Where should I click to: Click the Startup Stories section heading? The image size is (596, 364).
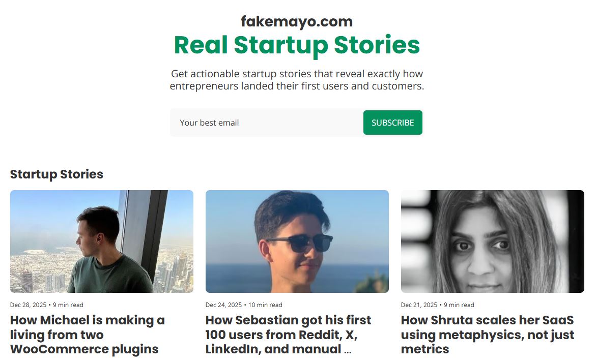pyautogui.click(x=56, y=174)
